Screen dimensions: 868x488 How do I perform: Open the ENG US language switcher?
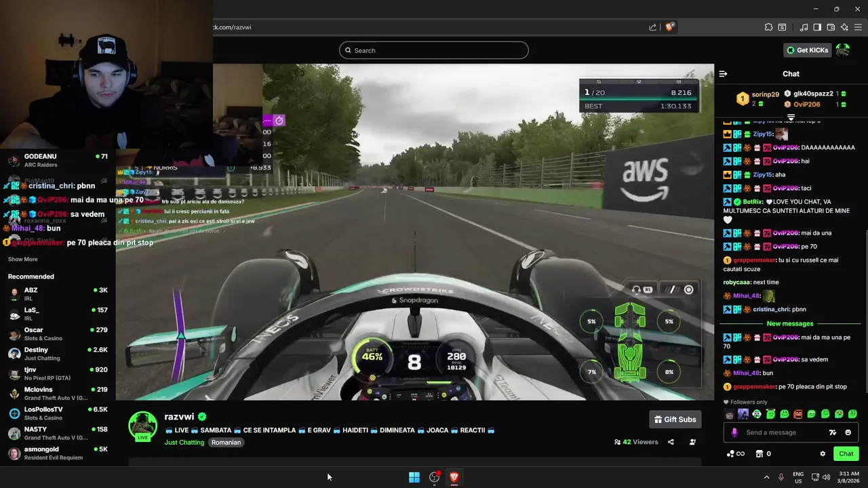coord(798,477)
